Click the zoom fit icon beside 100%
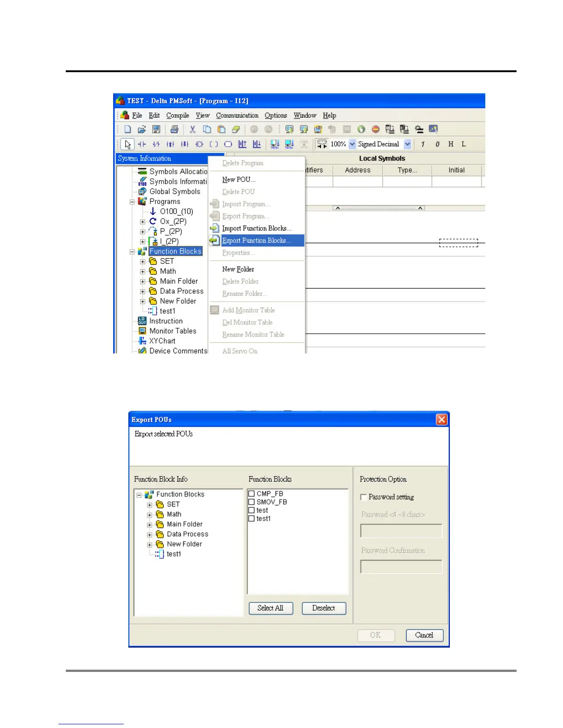This screenshot has height=728, width=563. (322, 144)
